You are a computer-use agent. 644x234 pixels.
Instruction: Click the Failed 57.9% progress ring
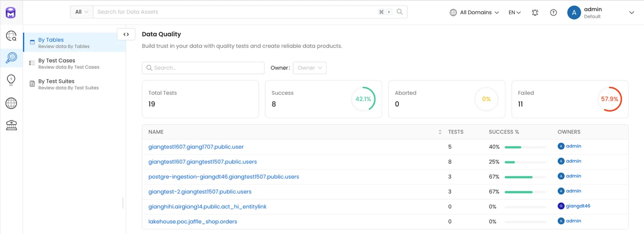click(x=609, y=99)
